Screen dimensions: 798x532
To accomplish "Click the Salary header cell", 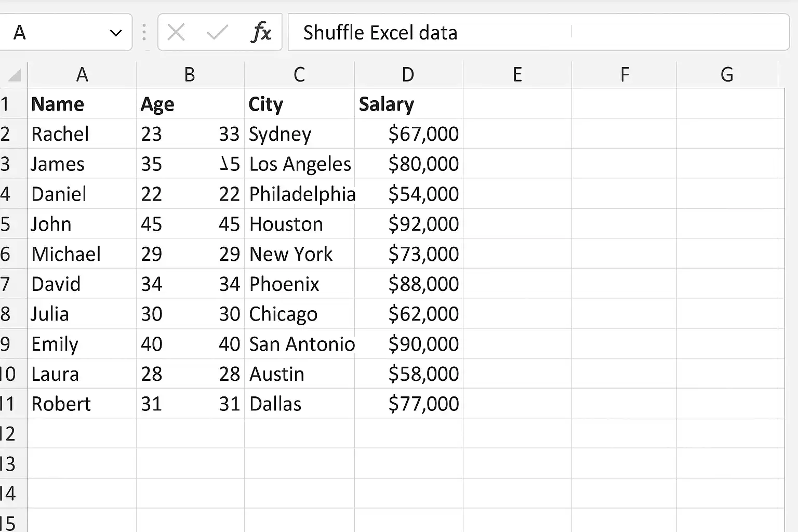I will tap(408, 104).
